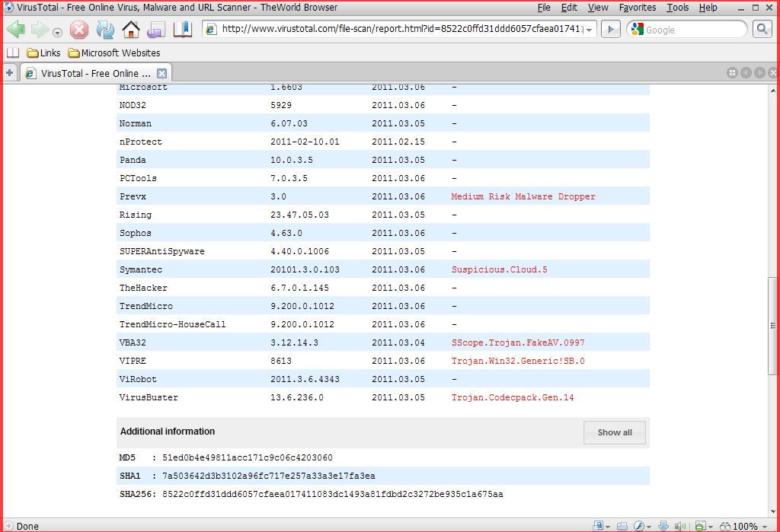Click the status bar windows layout icon
Viewport: 780px width, 532px height.
622,526
